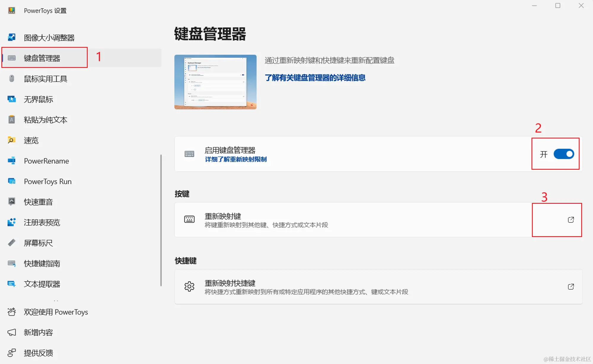Open What's New (新增内容) item
The width and height of the screenshot is (593, 364).
click(x=38, y=332)
